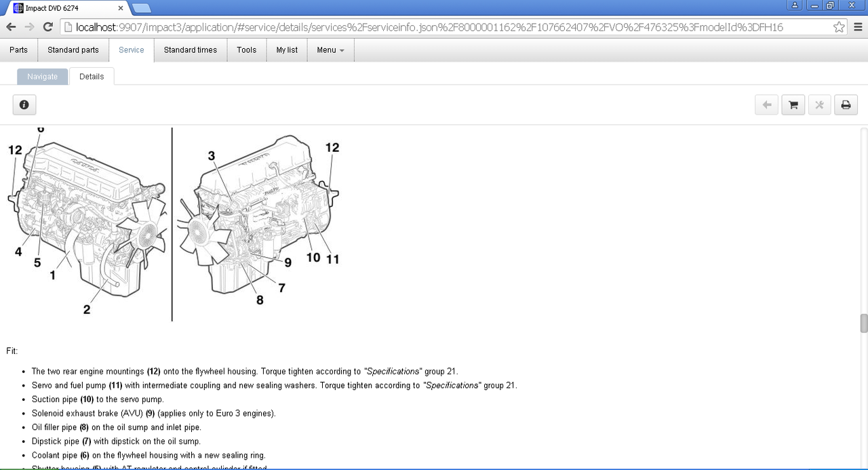868x470 pixels.
Task: Click the right engine view diagram
Action: (x=259, y=221)
